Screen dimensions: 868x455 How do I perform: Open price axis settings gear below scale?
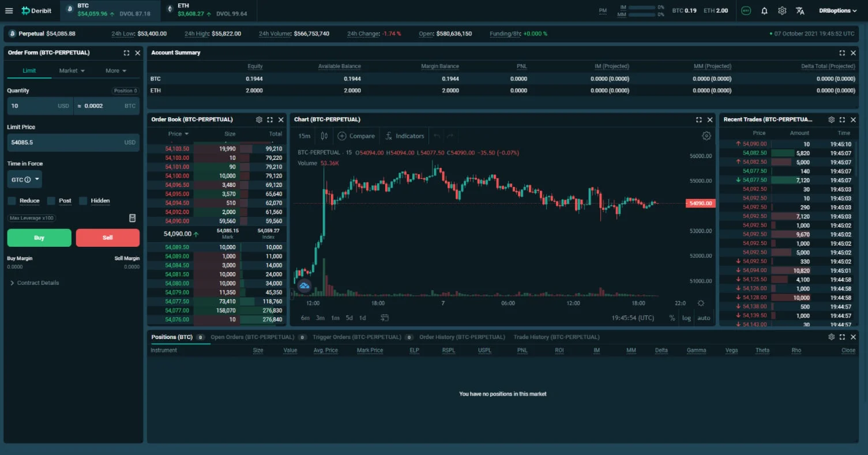click(x=701, y=303)
